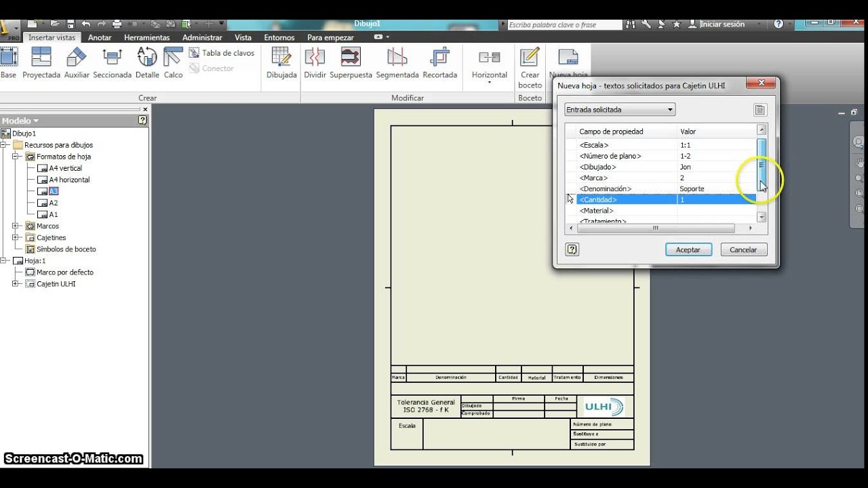This screenshot has height=488, width=868.
Task: Open the Herramientas tab
Action: pyautogui.click(x=146, y=37)
